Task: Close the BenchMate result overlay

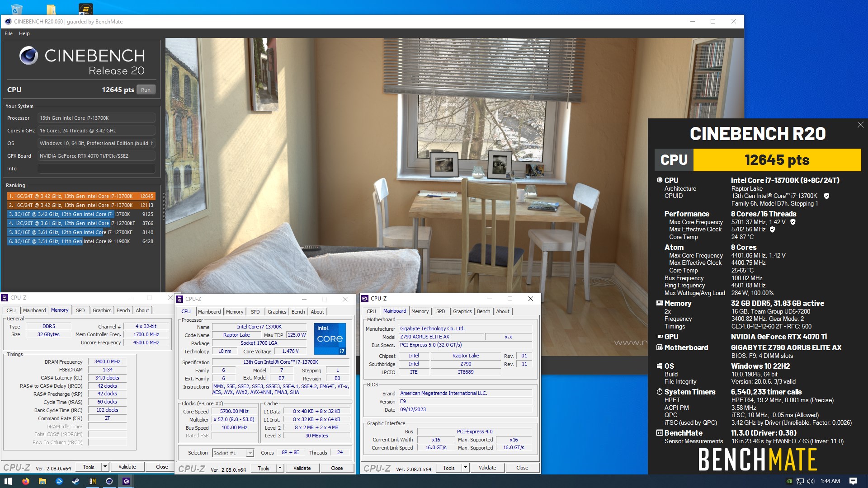Action: click(x=860, y=125)
